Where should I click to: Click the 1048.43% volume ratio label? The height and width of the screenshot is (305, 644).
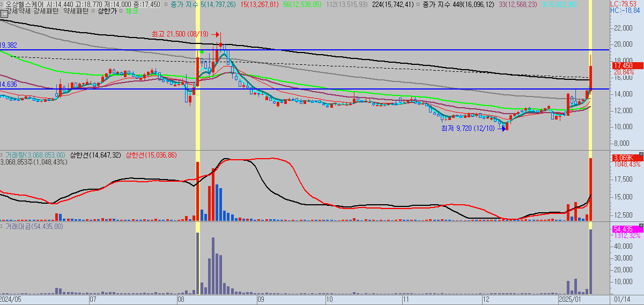click(627, 164)
